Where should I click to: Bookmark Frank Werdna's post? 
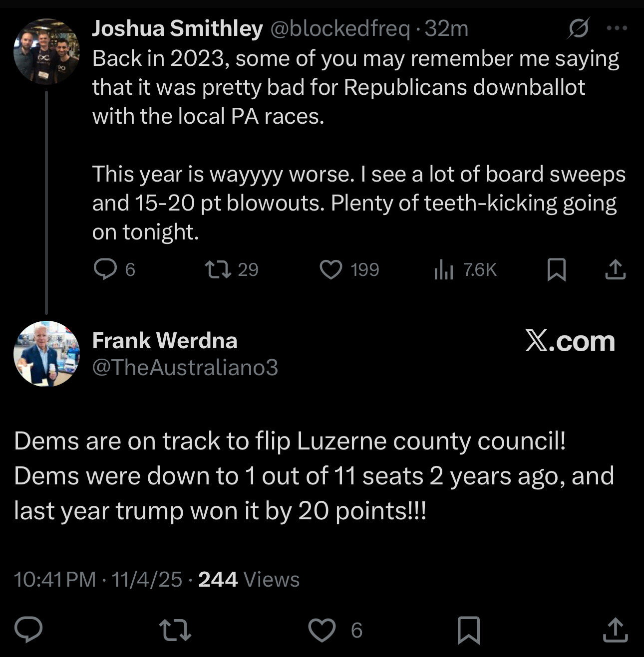click(468, 630)
